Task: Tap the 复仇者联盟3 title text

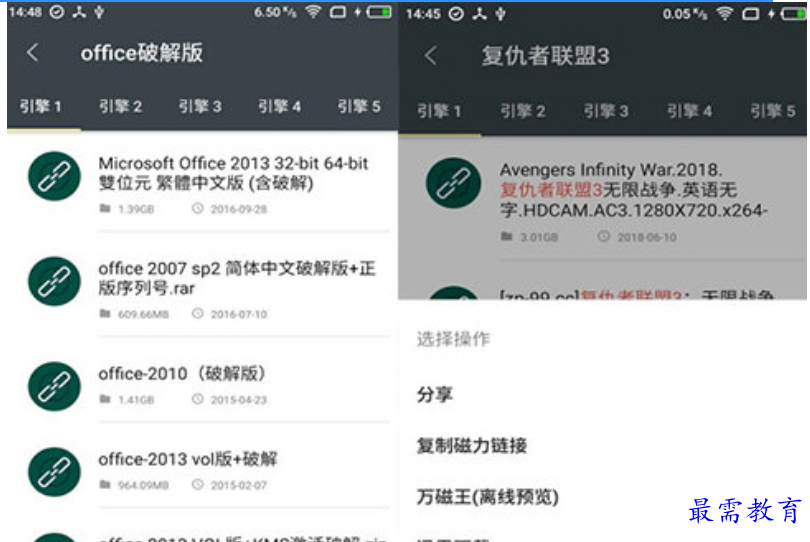Action: click(x=546, y=56)
